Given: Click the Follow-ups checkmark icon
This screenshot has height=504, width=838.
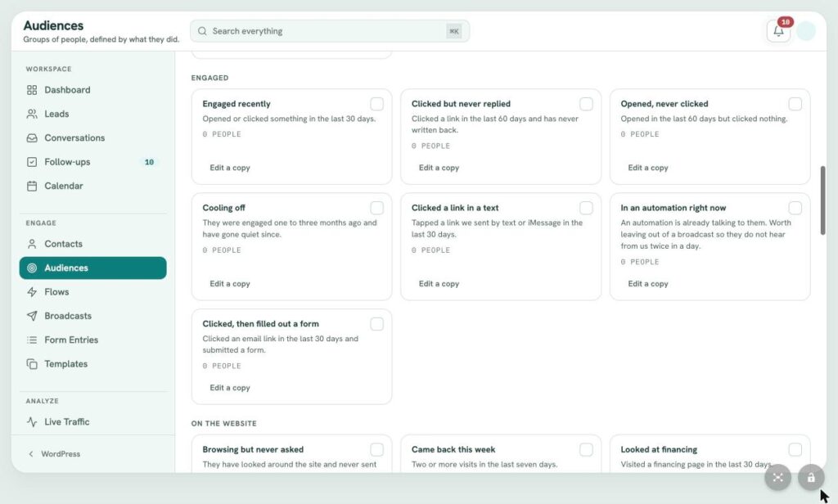Looking at the screenshot, I should tap(32, 162).
